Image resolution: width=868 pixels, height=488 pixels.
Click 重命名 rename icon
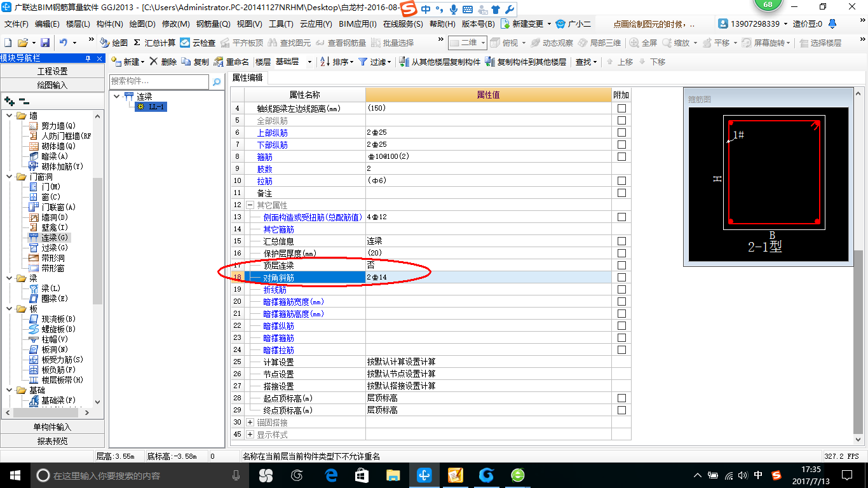tap(231, 62)
